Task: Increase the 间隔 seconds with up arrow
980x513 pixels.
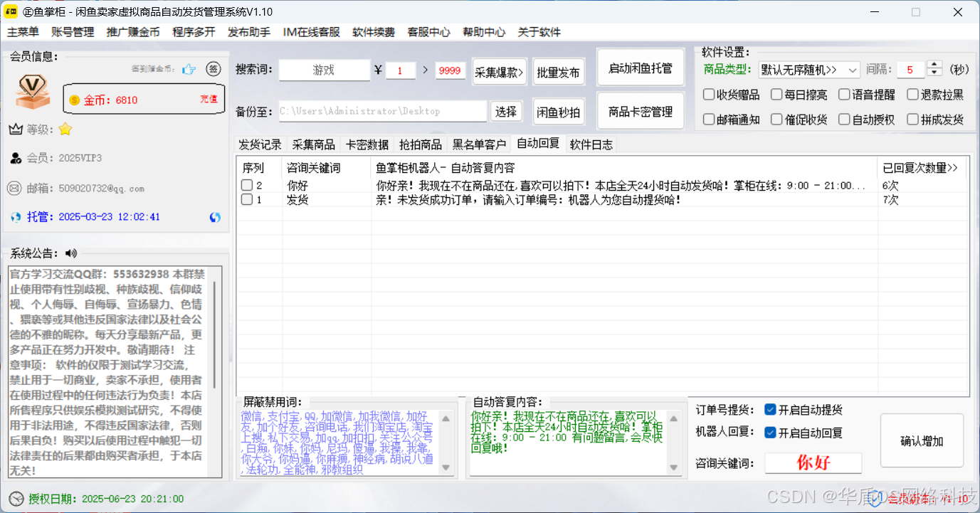Action: [934, 65]
